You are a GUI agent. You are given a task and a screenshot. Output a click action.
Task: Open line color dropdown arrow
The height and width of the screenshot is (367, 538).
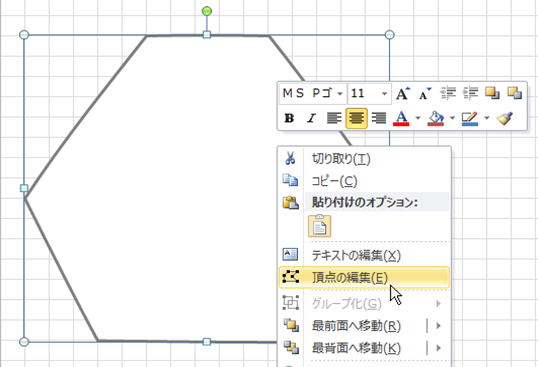487,118
